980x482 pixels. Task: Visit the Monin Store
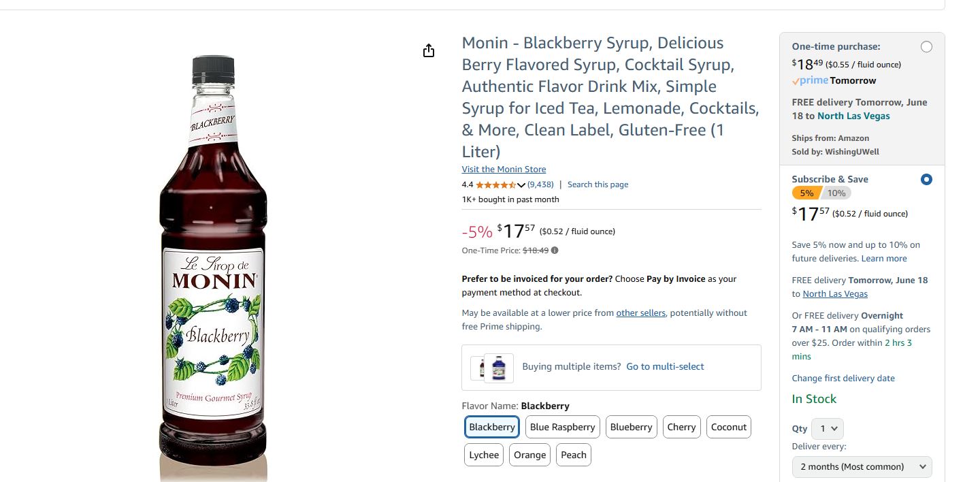point(504,169)
